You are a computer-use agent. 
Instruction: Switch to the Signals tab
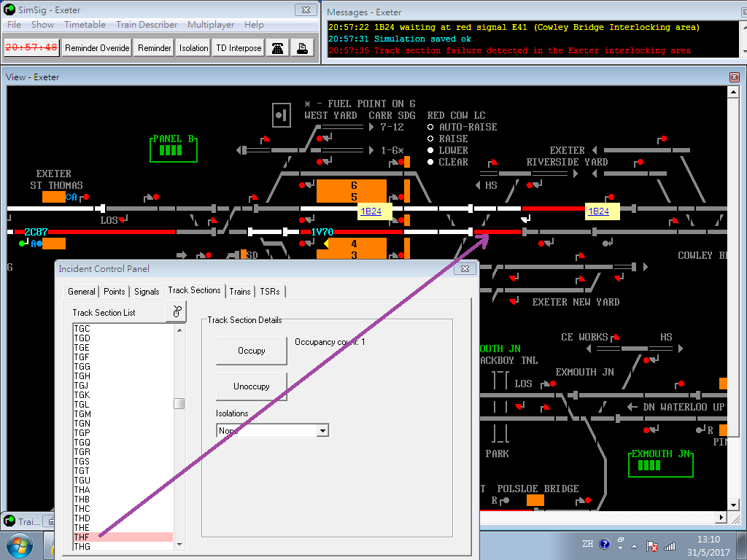coord(147,292)
